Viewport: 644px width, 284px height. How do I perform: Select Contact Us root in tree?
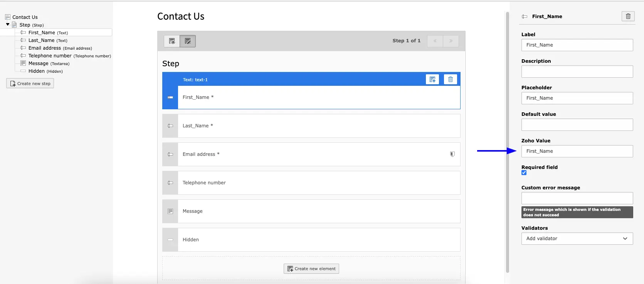coord(25,17)
